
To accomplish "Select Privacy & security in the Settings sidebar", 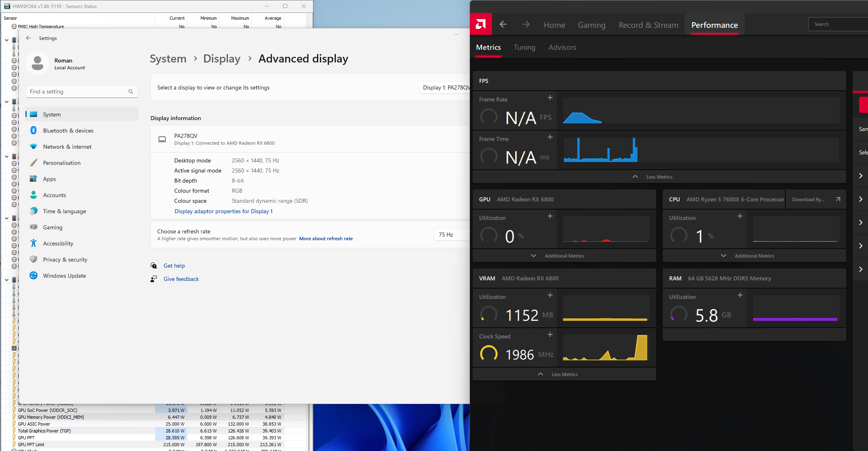I will (65, 260).
